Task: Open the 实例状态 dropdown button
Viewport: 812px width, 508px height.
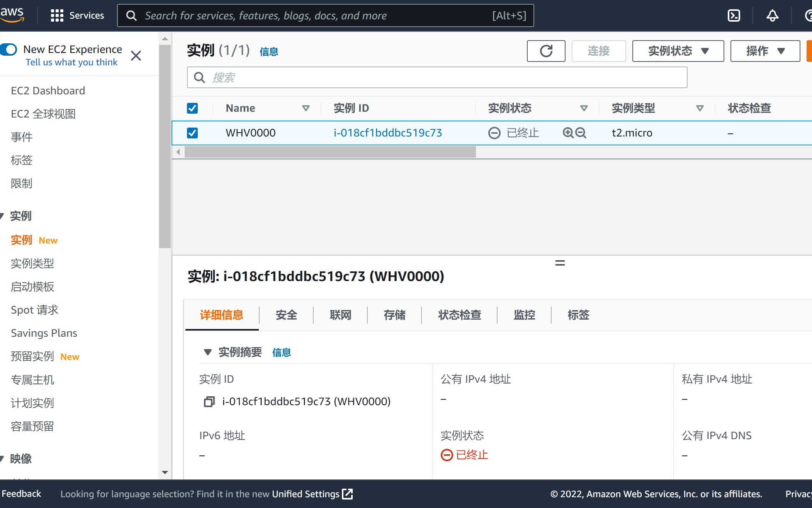Action: (x=678, y=51)
